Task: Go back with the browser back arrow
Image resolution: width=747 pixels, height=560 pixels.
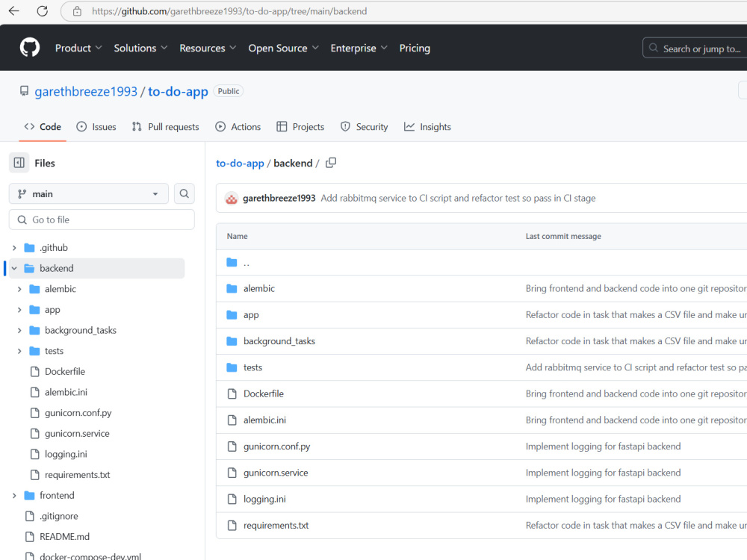Action: tap(13, 11)
